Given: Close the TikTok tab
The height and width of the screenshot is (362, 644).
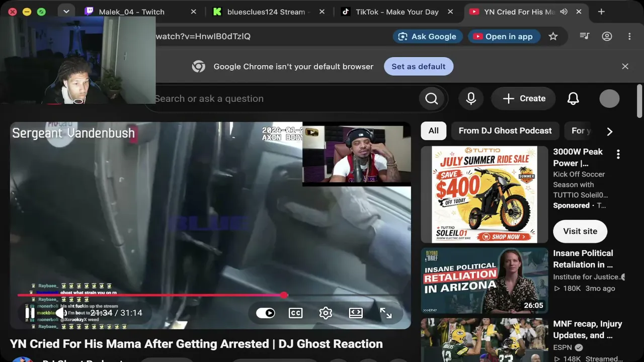Looking at the screenshot, I should click(x=450, y=12).
